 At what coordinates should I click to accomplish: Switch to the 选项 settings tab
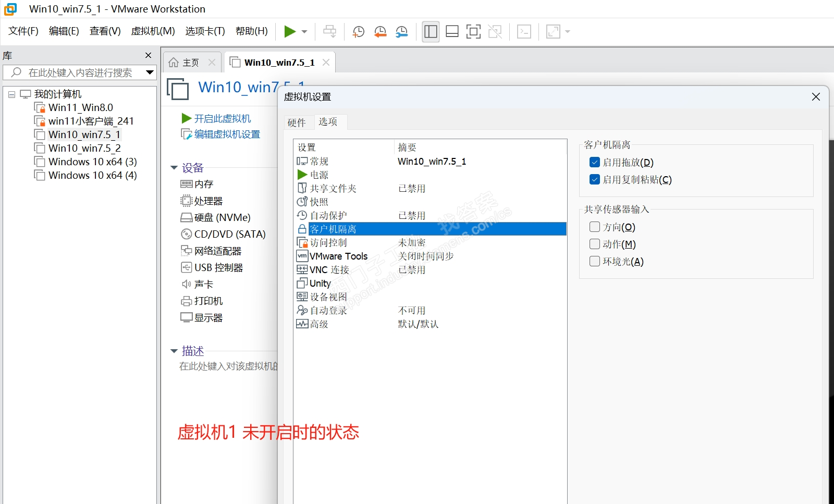pos(328,121)
